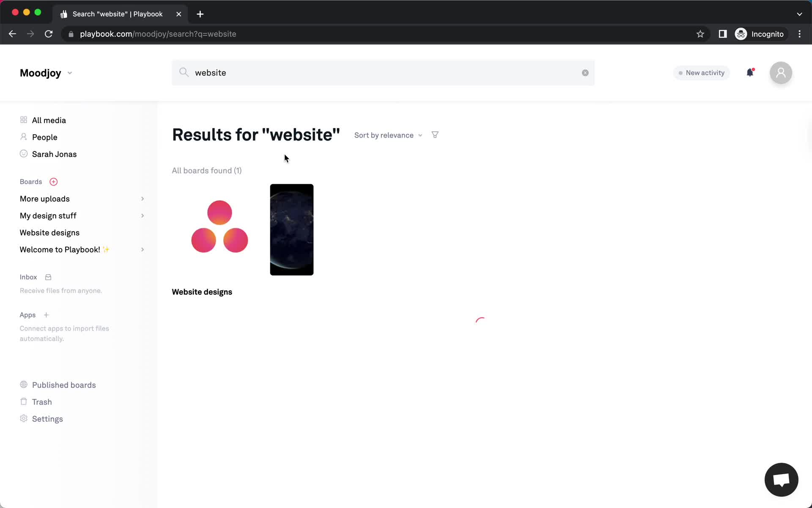The image size is (812, 508).
Task: Select All media in left sidebar
Action: click(49, 120)
